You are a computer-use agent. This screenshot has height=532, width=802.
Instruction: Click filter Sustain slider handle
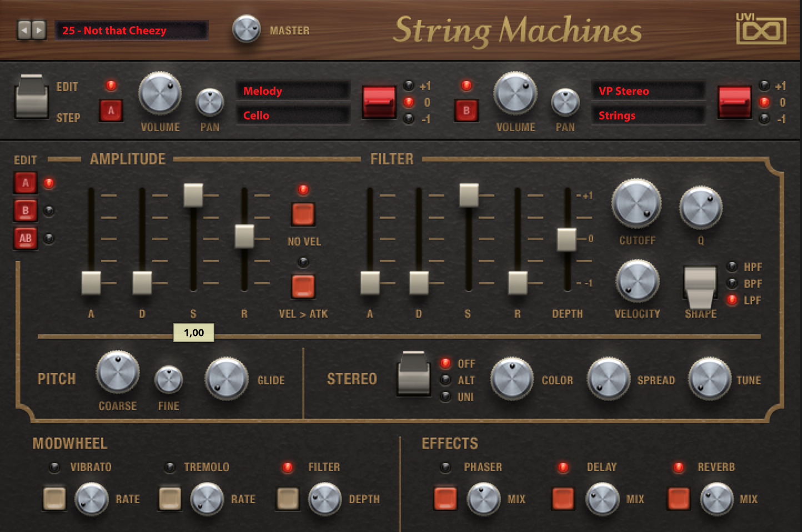[x=469, y=195]
